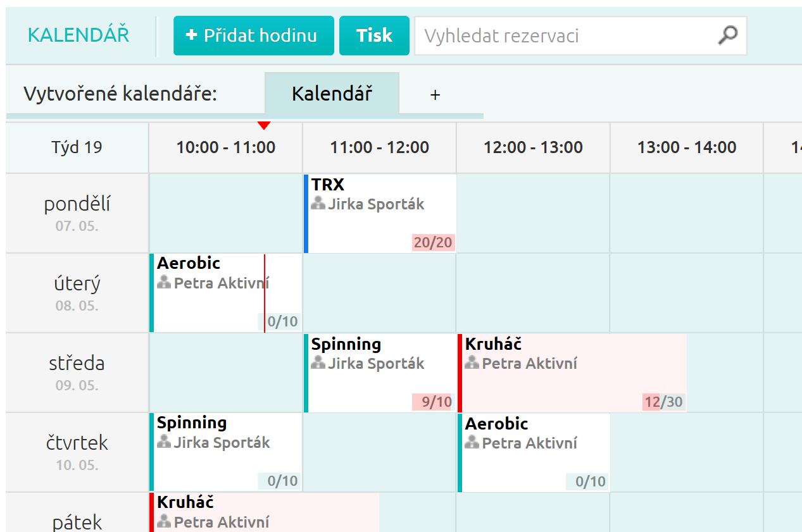Image resolution: width=802 pixels, height=532 pixels.
Task: Click the red current-time marker above the header
Action: (x=264, y=125)
